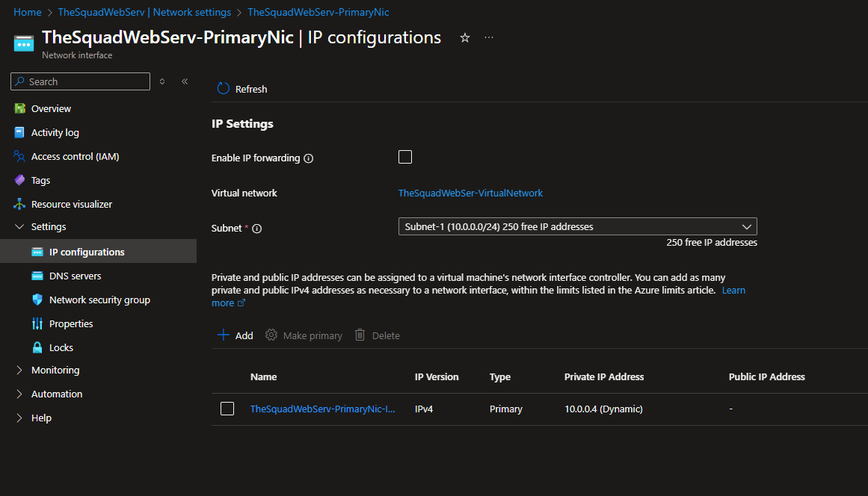Click the network interface resource icon
The width and height of the screenshot is (868, 496).
point(24,43)
